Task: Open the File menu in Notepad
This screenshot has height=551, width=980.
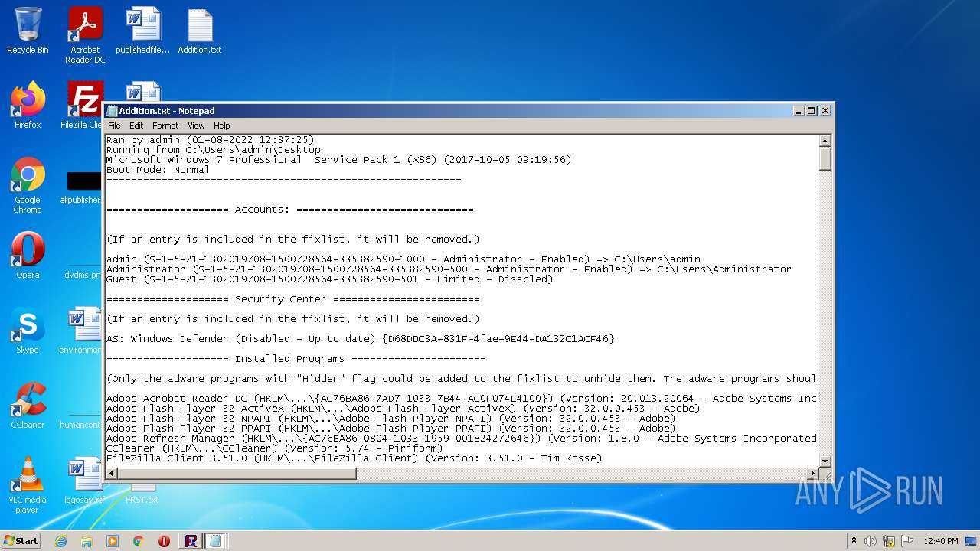Action: pyautogui.click(x=114, y=126)
